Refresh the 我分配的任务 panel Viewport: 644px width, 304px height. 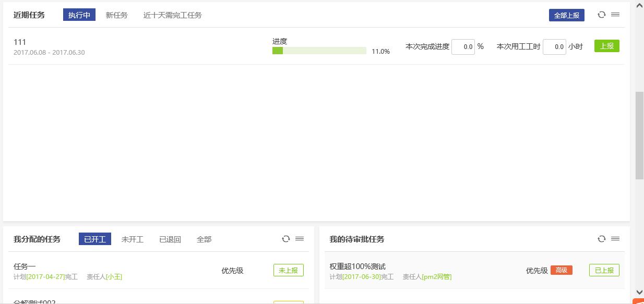(285, 239)
